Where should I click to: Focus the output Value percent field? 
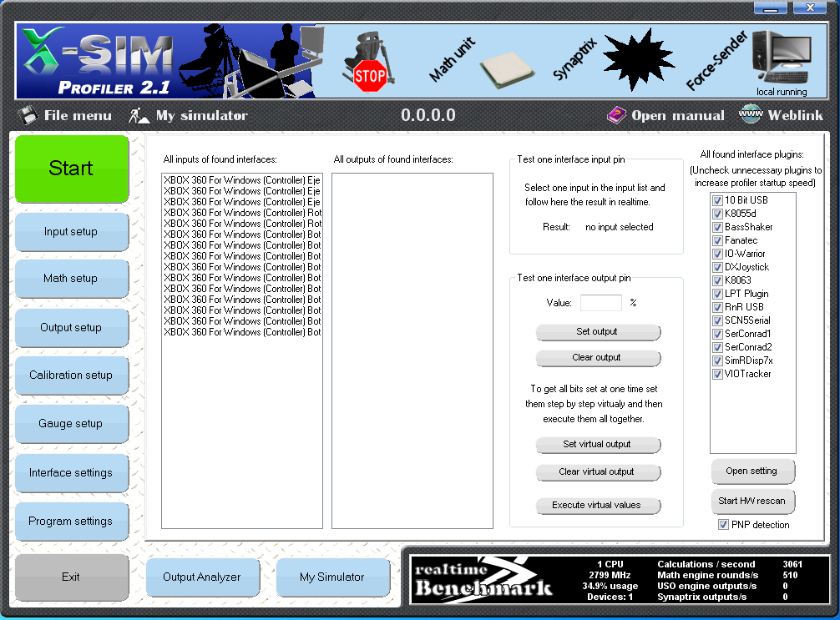[601, 303]
